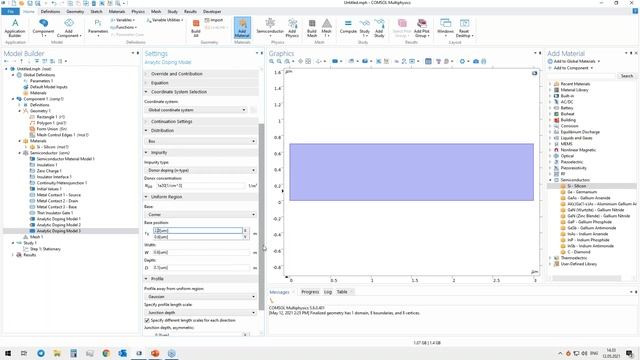Click the Build Mesh ribbon button
The height and width of the screenshot is (360, 640).
[x=312, y=28]
